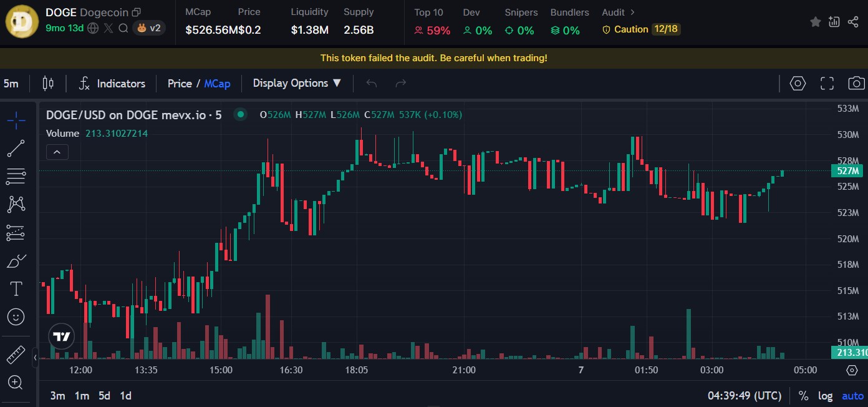Click the DOGE/USD symbol title

(x=133, y=115)
